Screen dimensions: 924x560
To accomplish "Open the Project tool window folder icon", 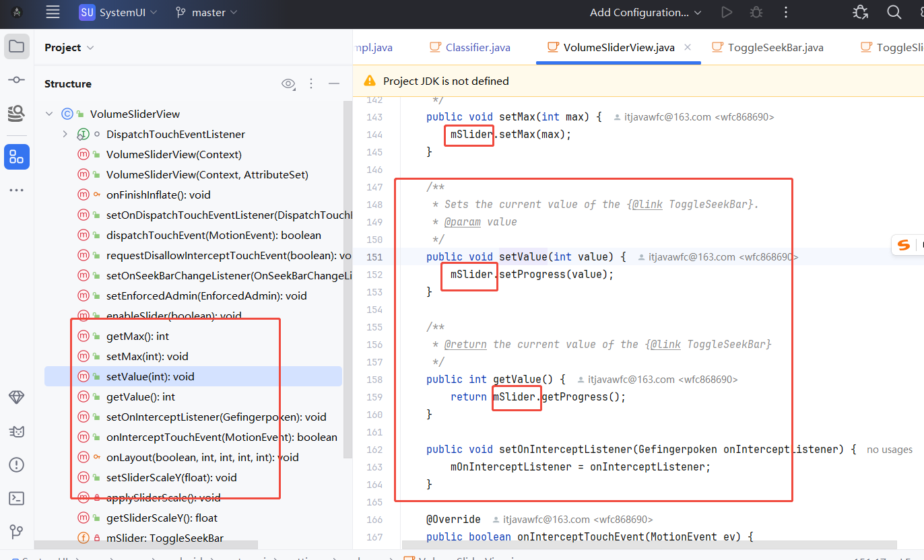I will 17,46.
